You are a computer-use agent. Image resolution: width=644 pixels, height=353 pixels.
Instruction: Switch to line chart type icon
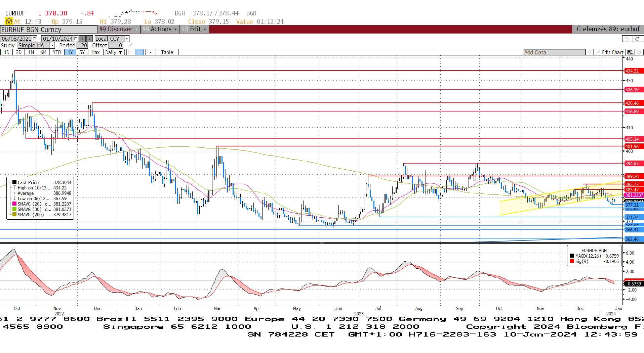click(130, 52)
